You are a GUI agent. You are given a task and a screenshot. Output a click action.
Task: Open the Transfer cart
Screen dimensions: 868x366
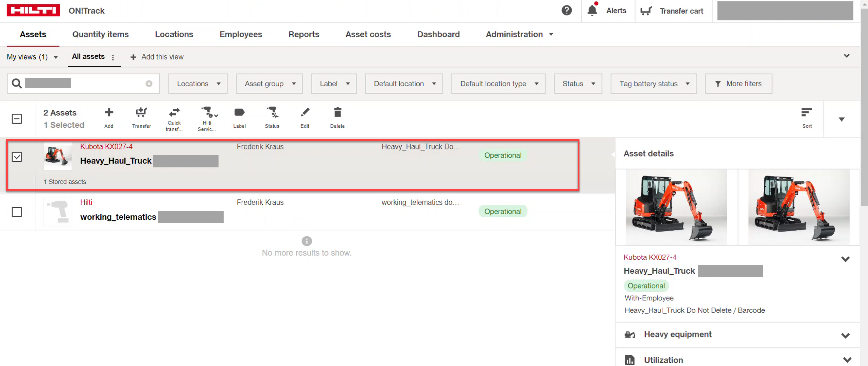pyautogui.click(x=672, y=11)
